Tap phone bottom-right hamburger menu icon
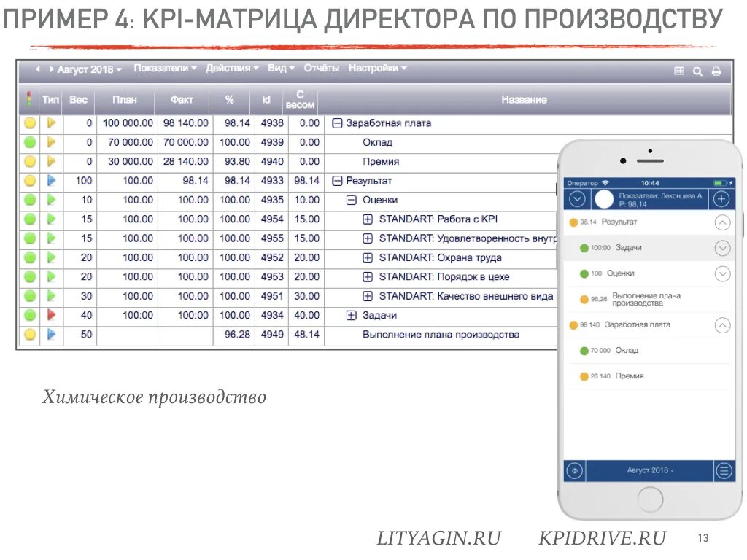 724,471
